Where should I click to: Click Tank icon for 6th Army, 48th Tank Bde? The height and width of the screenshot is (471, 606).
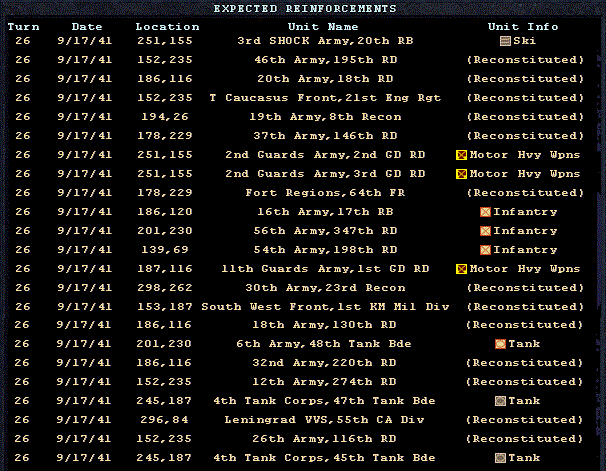click(x=500, y=344)
